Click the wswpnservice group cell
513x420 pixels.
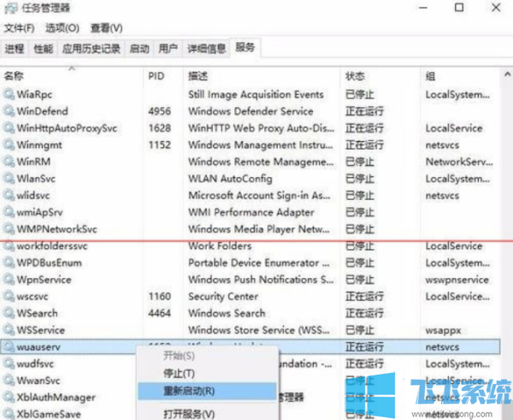(x=457, y=280)
